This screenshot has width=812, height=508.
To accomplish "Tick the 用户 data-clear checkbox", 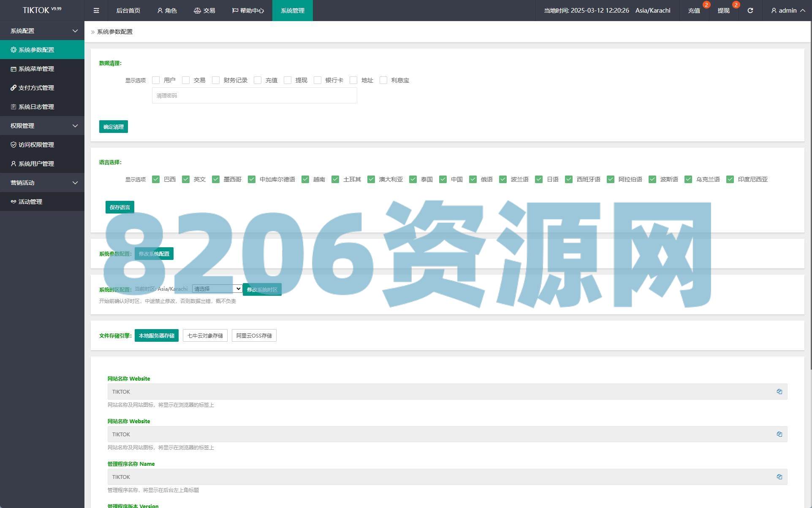I will [156, 80].
